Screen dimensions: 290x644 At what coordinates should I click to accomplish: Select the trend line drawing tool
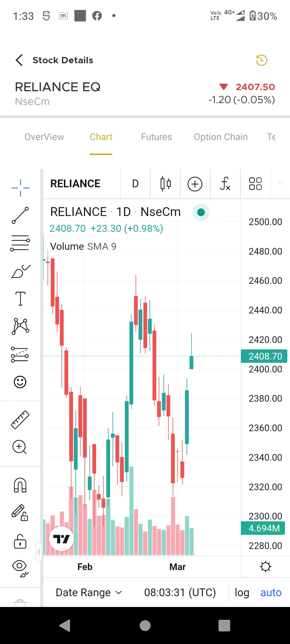pos(20,215)
